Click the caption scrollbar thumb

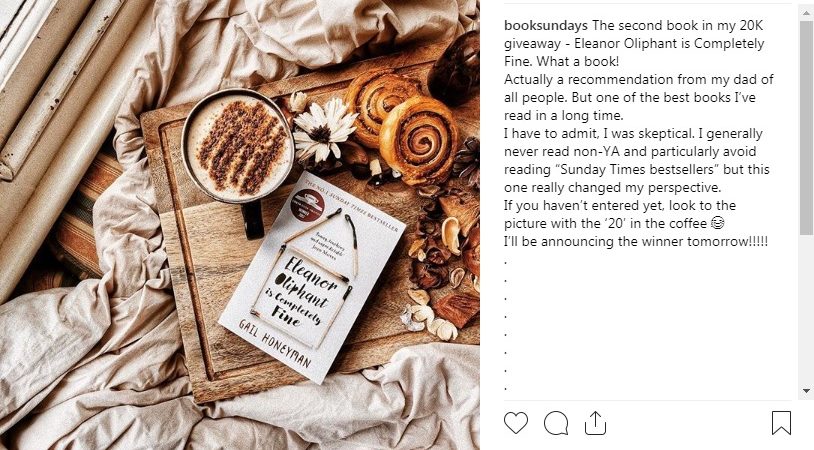806,127
